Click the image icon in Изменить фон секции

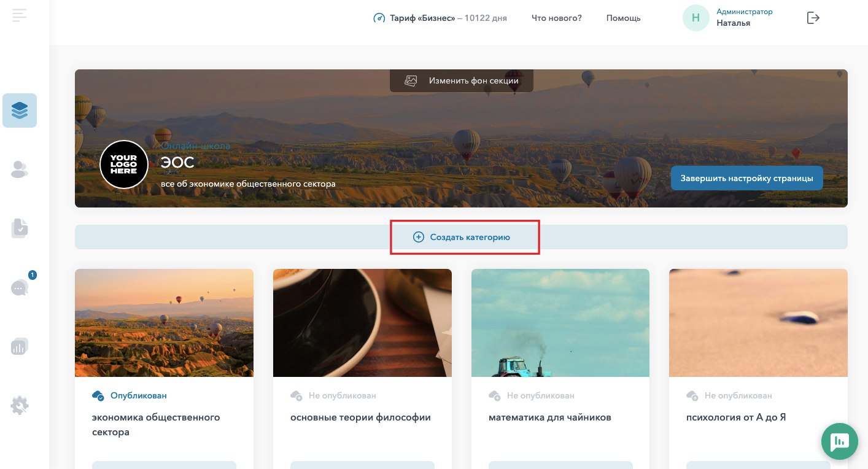(x=411, y=80)
